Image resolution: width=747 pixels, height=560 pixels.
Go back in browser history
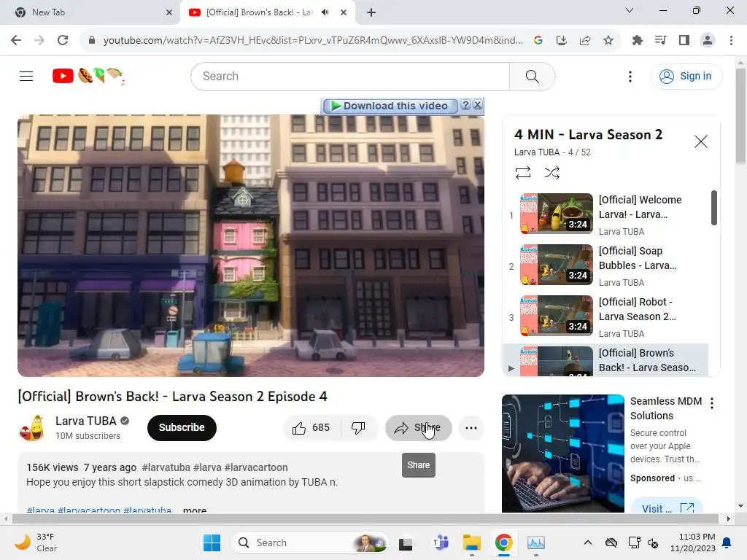pyautogui.click(x=16, y=41)
